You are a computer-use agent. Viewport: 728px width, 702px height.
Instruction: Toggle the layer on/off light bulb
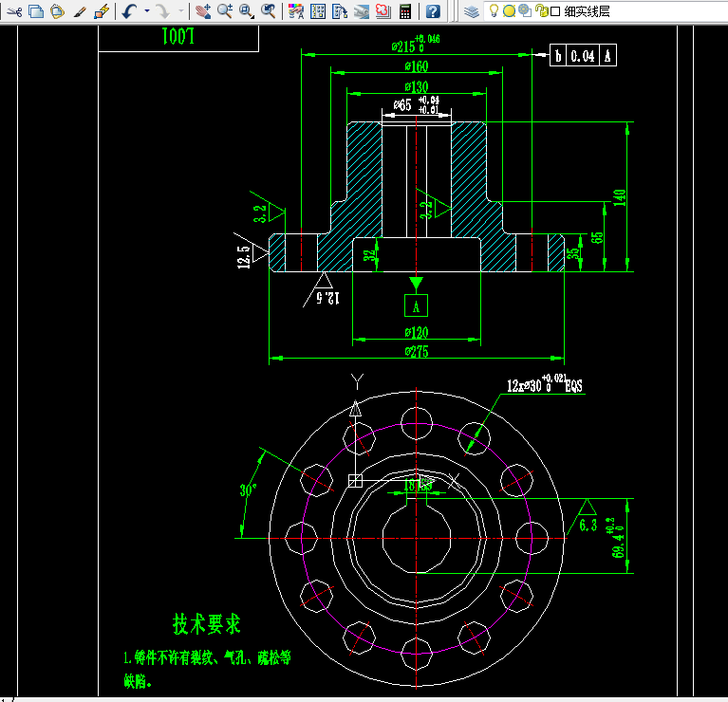point(494,10)
